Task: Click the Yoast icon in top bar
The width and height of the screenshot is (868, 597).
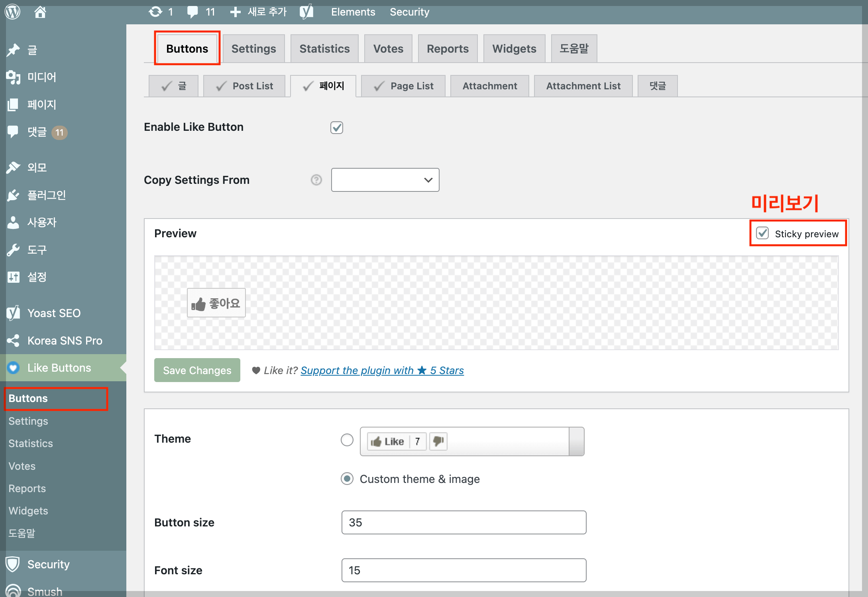Action: point(306,12)
